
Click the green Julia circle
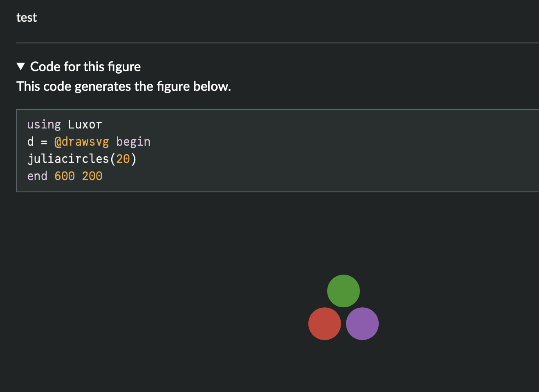point(343,291)
